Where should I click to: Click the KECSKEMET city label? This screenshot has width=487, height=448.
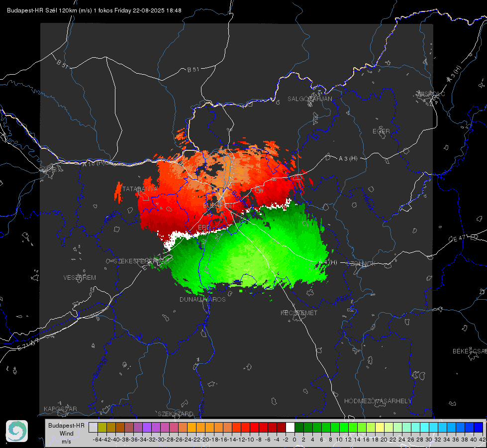(x=299, y=313)
